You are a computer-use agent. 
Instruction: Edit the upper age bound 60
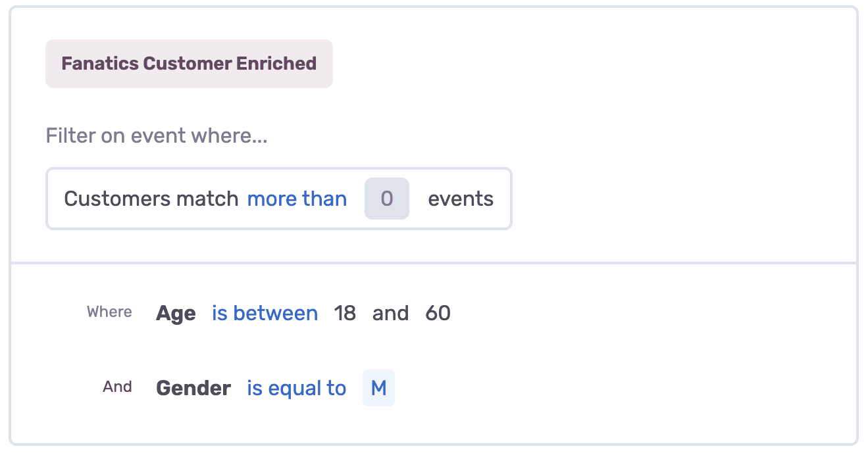tap(438, 313)
